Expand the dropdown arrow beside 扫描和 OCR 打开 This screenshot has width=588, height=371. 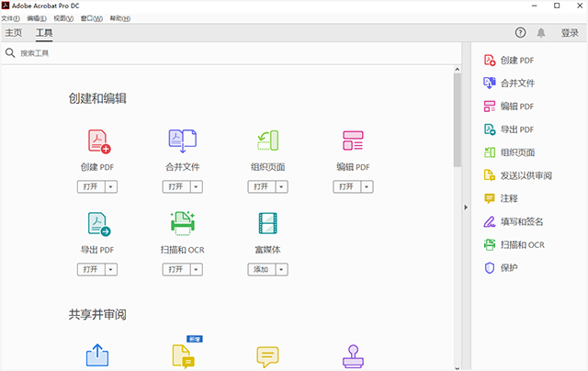pos(196,269)
